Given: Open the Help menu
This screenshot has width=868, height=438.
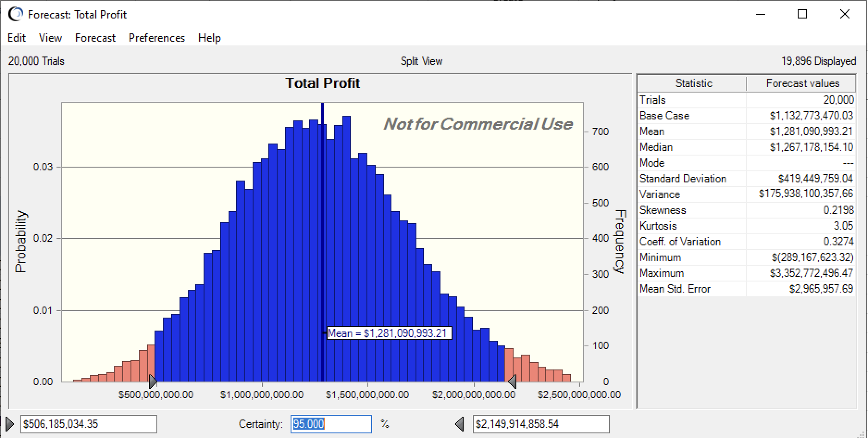Looking at the screenshot, I should (209, 38).
